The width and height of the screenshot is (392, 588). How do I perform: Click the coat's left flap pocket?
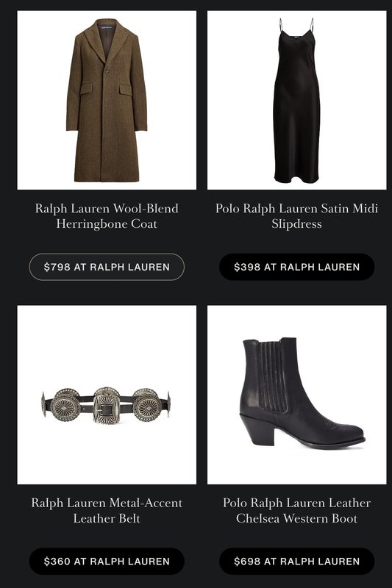85,88
